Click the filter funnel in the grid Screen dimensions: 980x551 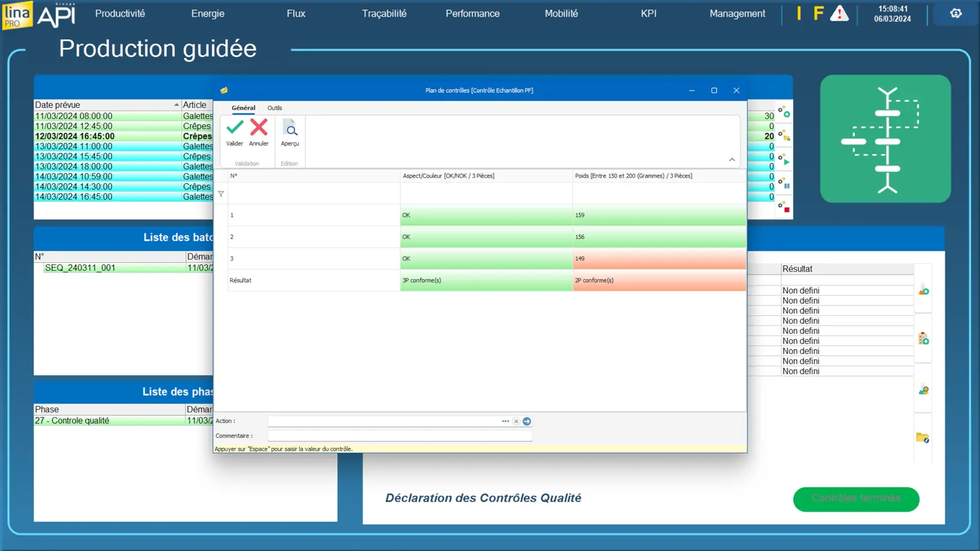221,194
